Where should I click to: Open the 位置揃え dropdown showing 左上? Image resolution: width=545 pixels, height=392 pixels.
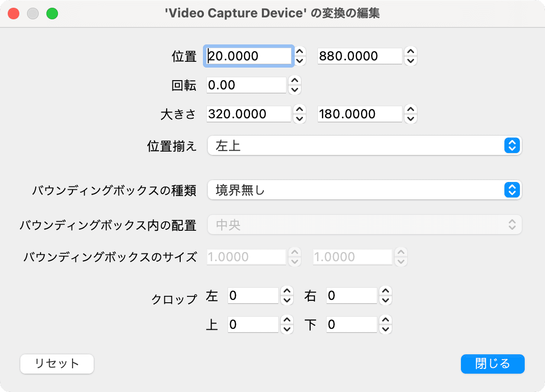click(x=365, y=145)
